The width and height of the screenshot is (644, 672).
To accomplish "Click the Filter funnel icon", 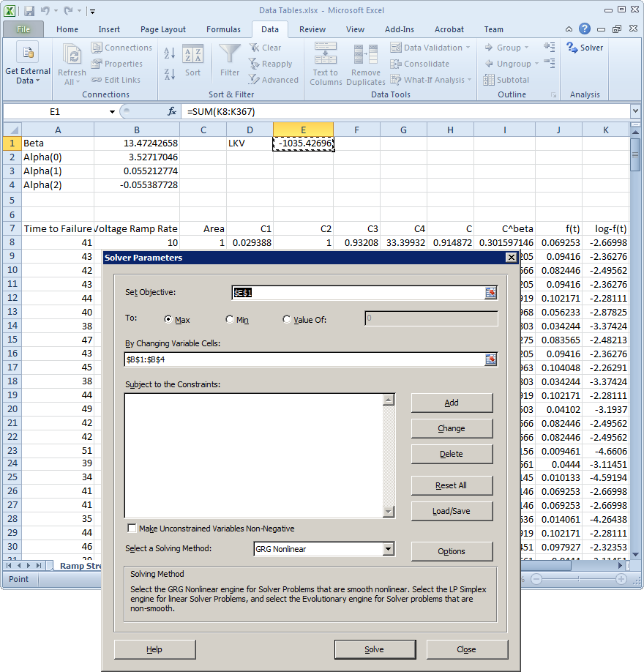I will pos(230,54).
